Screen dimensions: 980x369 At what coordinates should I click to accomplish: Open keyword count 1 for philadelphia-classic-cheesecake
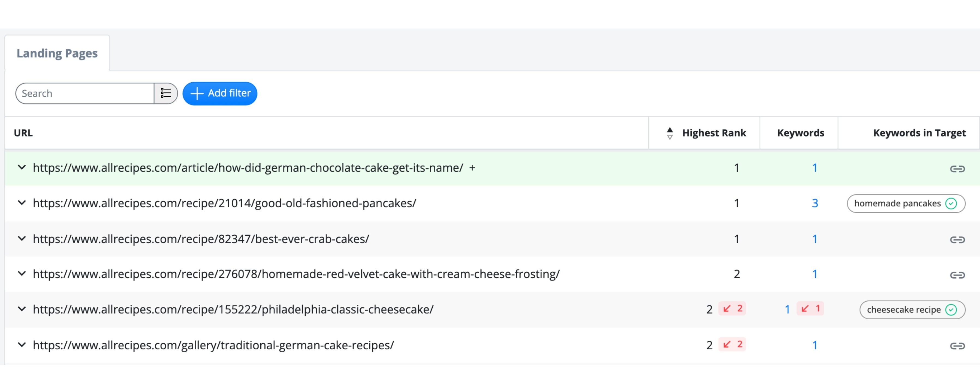[x=787, y=310]
